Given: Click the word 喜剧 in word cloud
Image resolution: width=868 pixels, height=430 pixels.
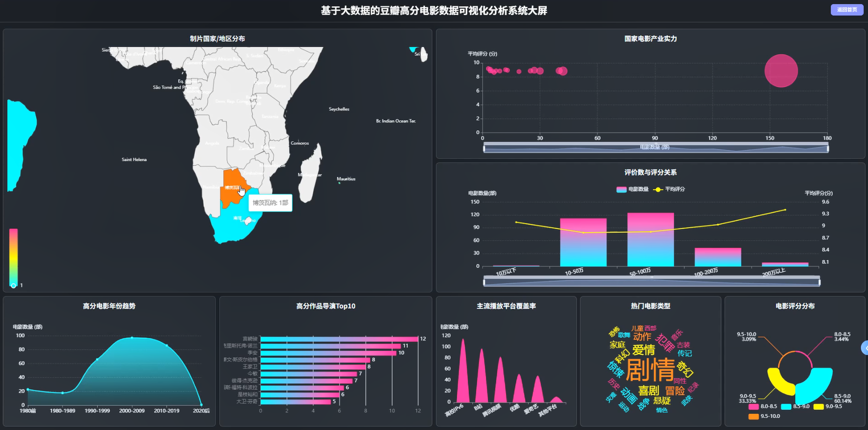Looking at the screenshot, I should click(x=649, y=390).
